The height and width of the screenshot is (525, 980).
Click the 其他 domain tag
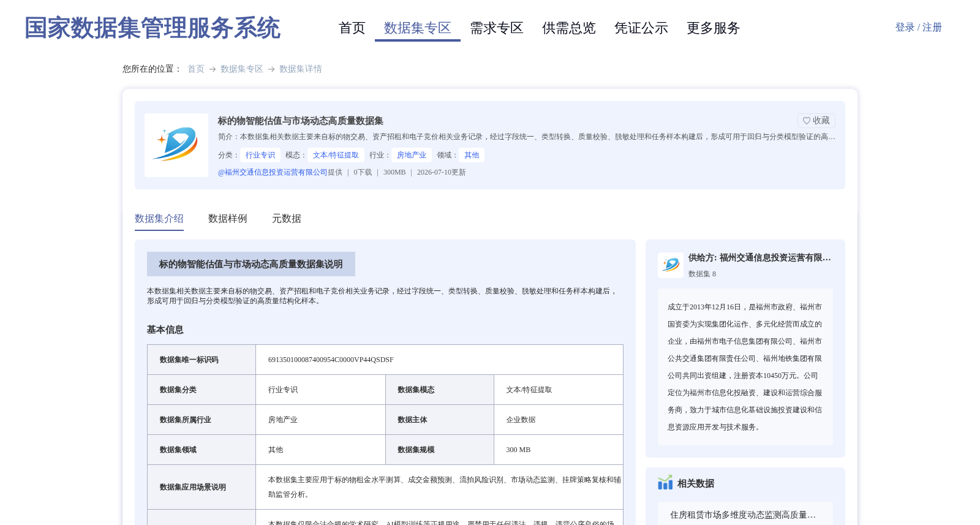[472, 155]
